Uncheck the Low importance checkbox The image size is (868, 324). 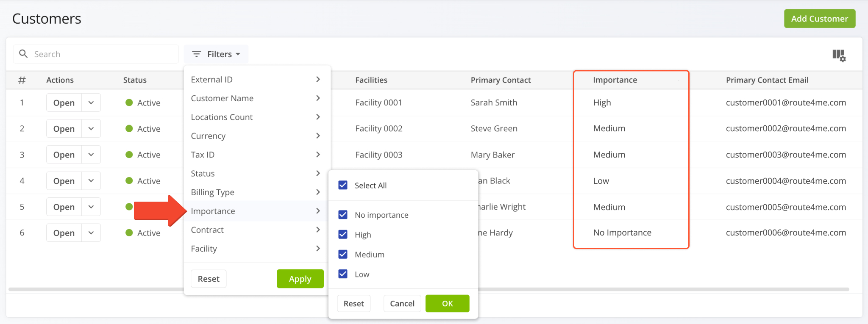(343, 274)
